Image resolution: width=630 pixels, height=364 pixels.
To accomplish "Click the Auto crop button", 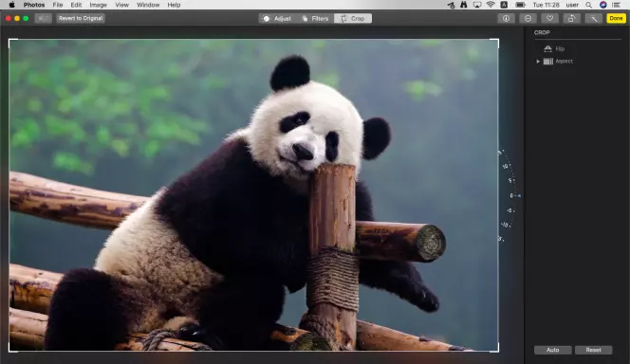I will pos(553,350).
